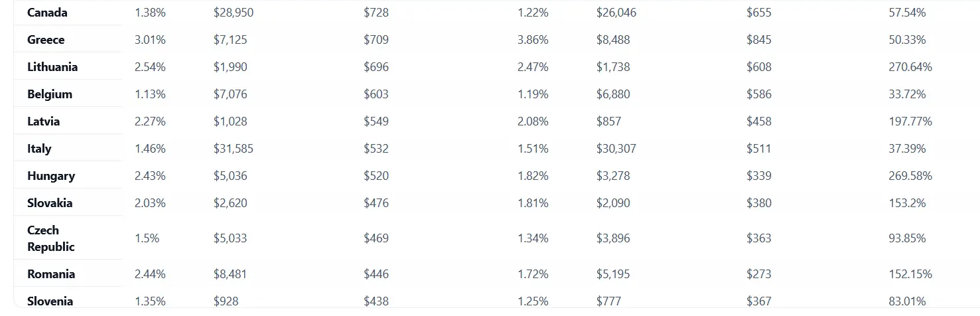980x316 pixels.
Task: Select the Slovakia country cell
Action: (x=50, y=203)
